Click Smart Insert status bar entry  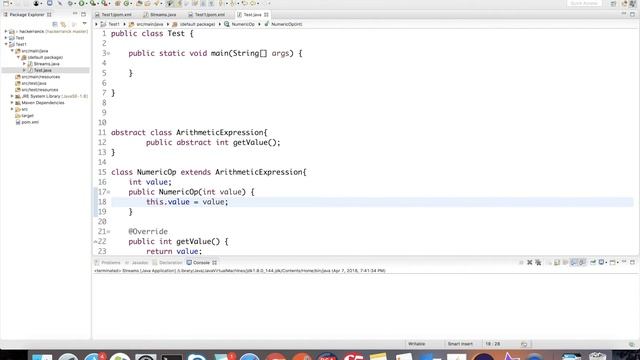460,344
